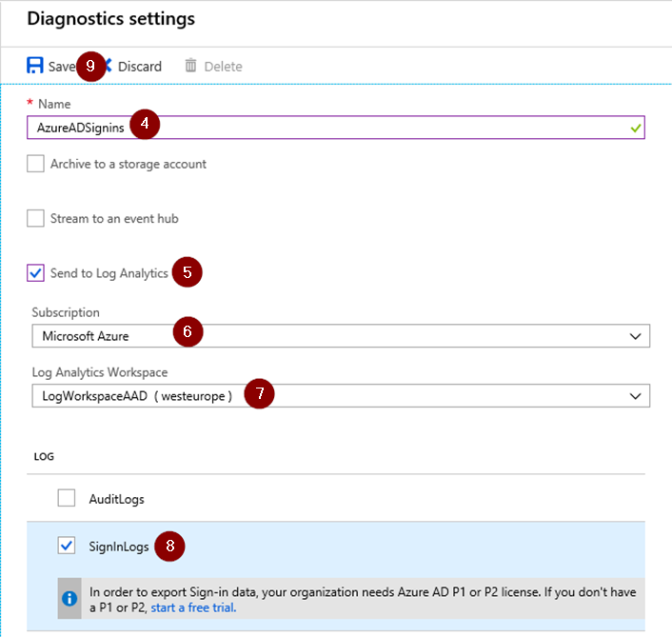
Task: Click the green validation checkmark in Name field
Action: point(636,128)
